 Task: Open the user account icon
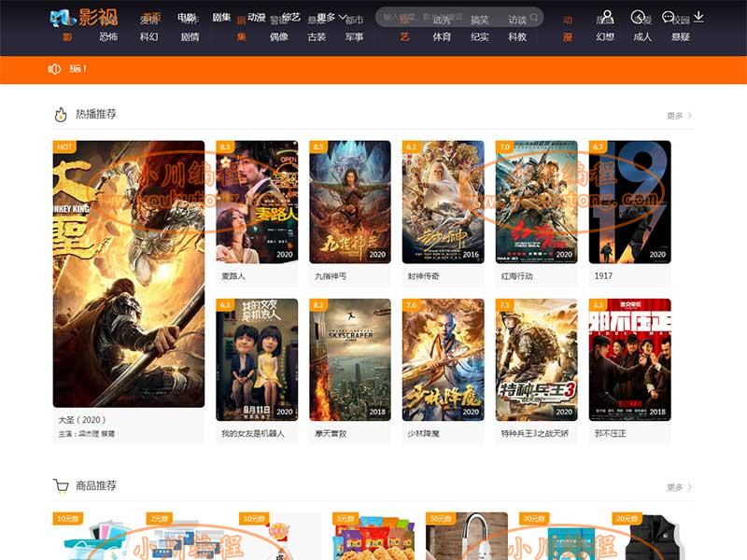point(608,17)
